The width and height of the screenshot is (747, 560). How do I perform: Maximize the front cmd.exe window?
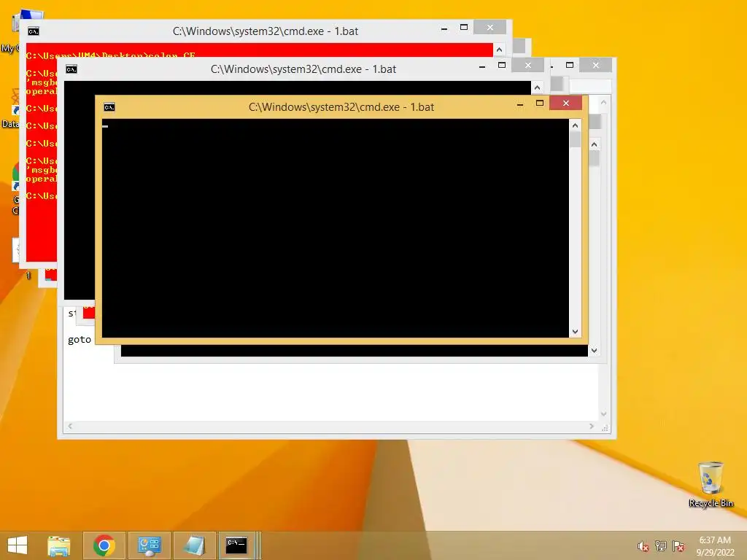[x=540, y=104]
